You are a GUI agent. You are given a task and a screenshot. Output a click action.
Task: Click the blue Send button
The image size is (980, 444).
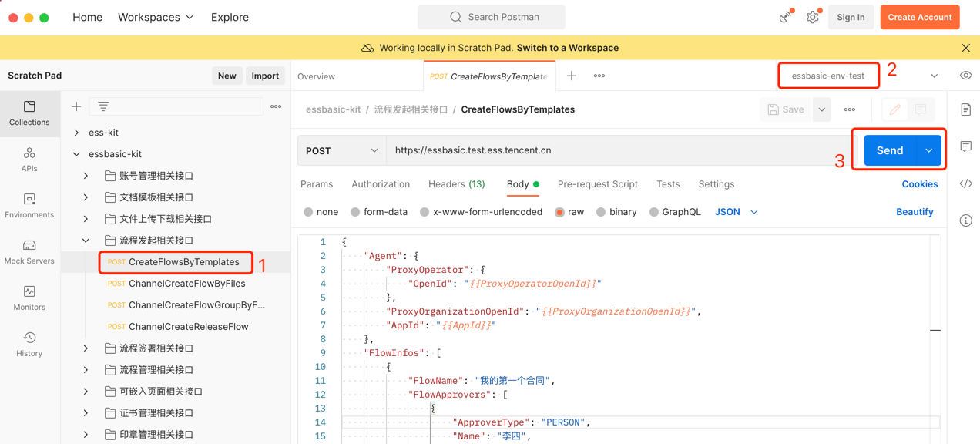tap(890, 150)
